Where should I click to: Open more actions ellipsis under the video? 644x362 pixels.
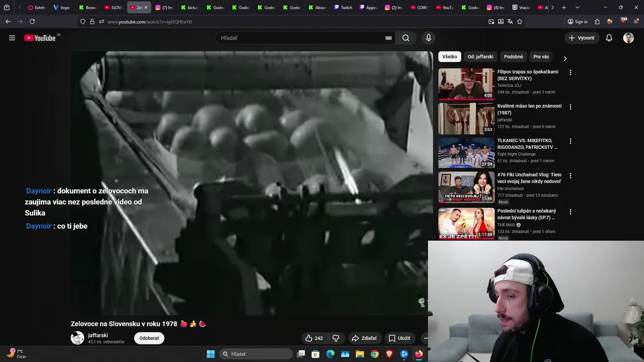pyautogui.click(x=425, y=338)
